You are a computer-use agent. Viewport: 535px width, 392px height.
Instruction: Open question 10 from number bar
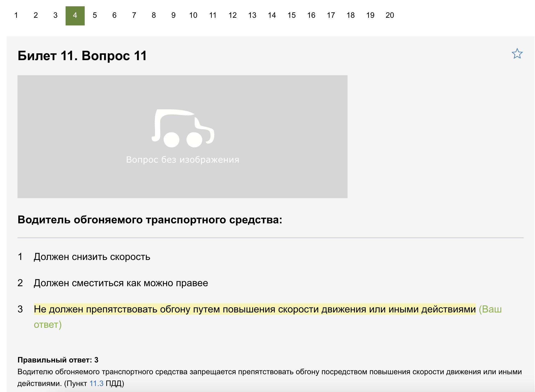tap(193, 15)
